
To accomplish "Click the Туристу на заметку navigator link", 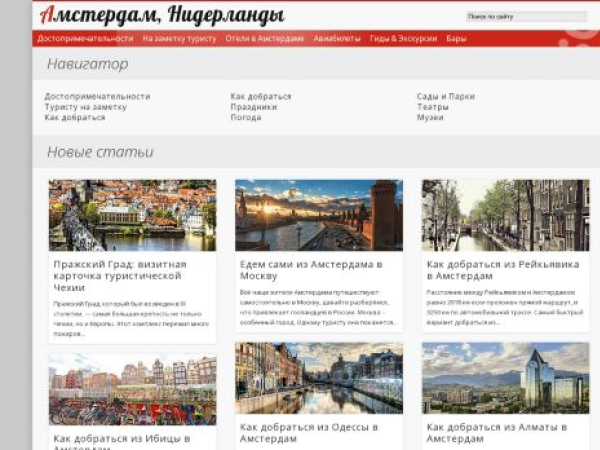I will pos(85,107).
